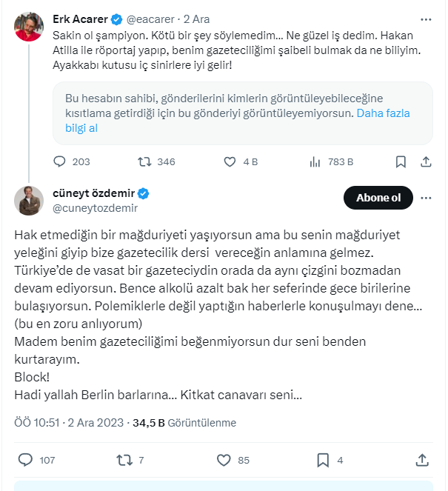Bookmark Erk Acarer's post
Viewport: 448px width, 491px height.
[401, 161]
